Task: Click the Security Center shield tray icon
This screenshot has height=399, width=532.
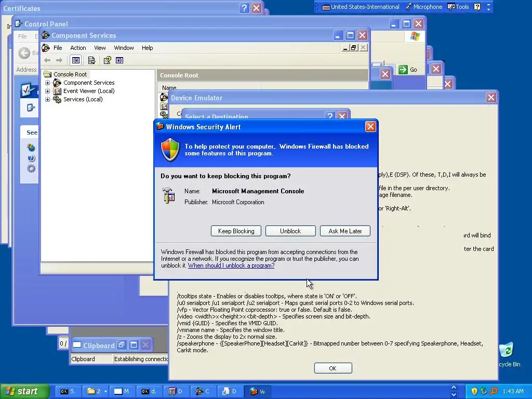Action: 474,391
